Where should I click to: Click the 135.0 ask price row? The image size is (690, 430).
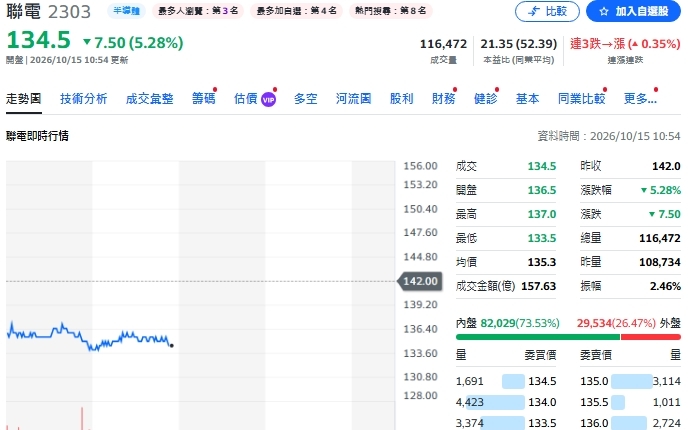[x=631, y=381]
